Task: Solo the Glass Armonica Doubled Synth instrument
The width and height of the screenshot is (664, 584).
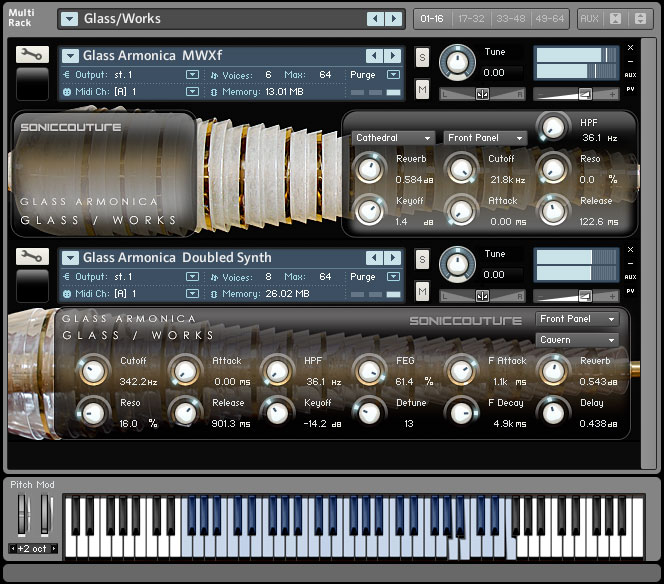Action: (x=422, y=260)
